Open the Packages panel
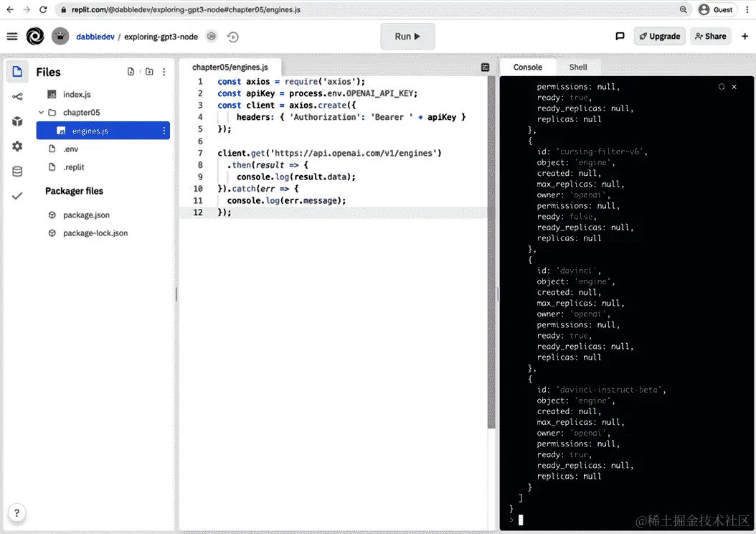The height and width of the screenshot is (534, 756). [x=16, y=121]
